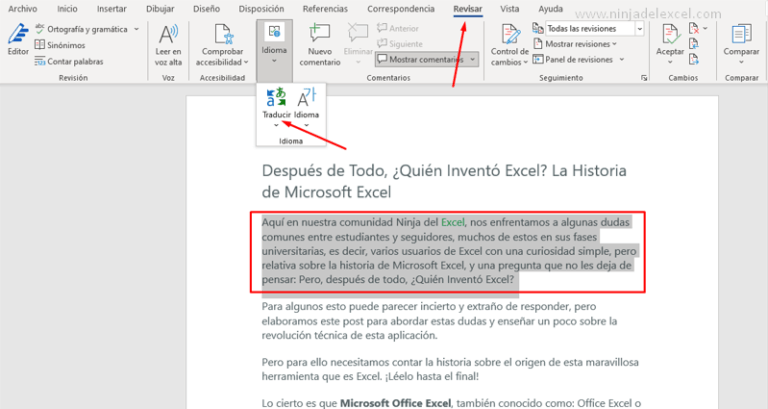This screenshot has width=768, height=409.
Task: Expand the Aceptar dropdown chevron
Action: [x=670, y=63]
